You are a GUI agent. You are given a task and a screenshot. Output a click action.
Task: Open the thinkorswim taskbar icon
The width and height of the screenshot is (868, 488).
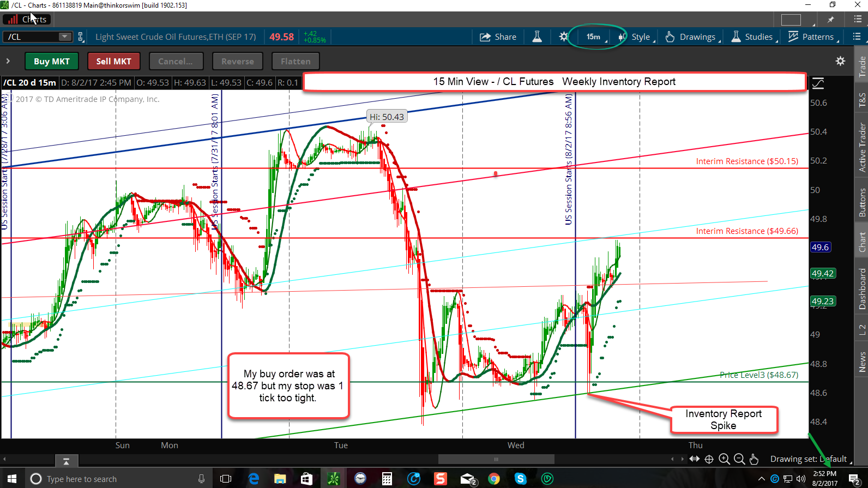click(x=333, y=479)
